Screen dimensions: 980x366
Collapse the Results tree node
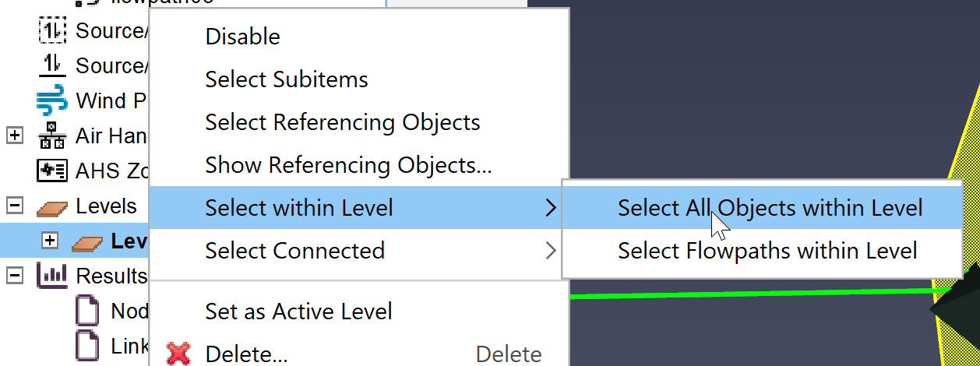[x=14, y=276]
